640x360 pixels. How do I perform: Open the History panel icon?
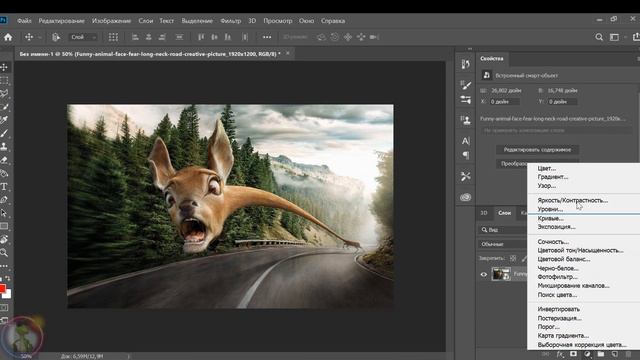click(465, 64)
